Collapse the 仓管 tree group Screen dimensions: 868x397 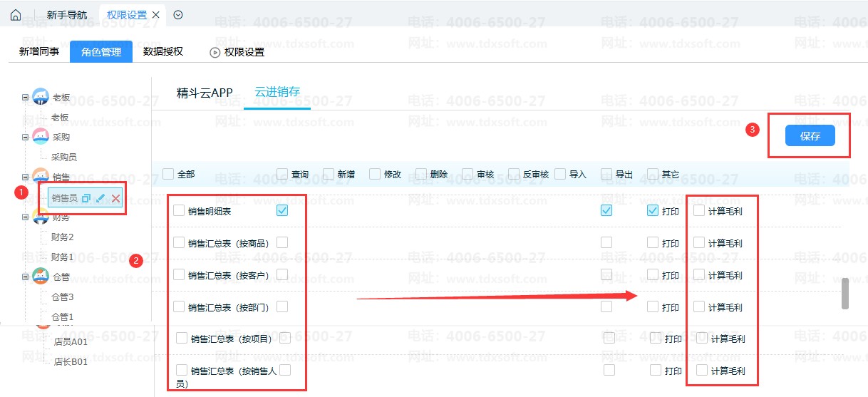click(25, 277)
